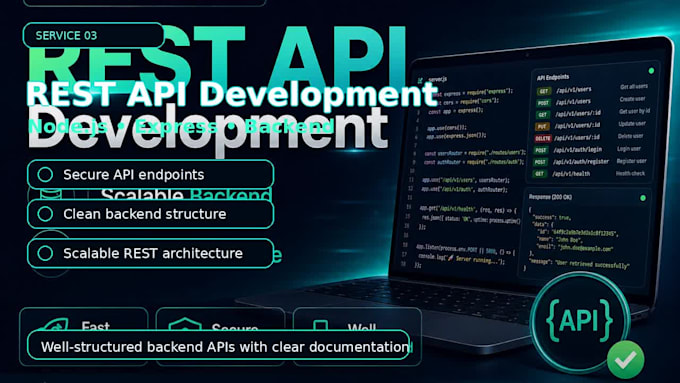
Task: Click the API Endpoints panel heading
Action: [553, 77]
